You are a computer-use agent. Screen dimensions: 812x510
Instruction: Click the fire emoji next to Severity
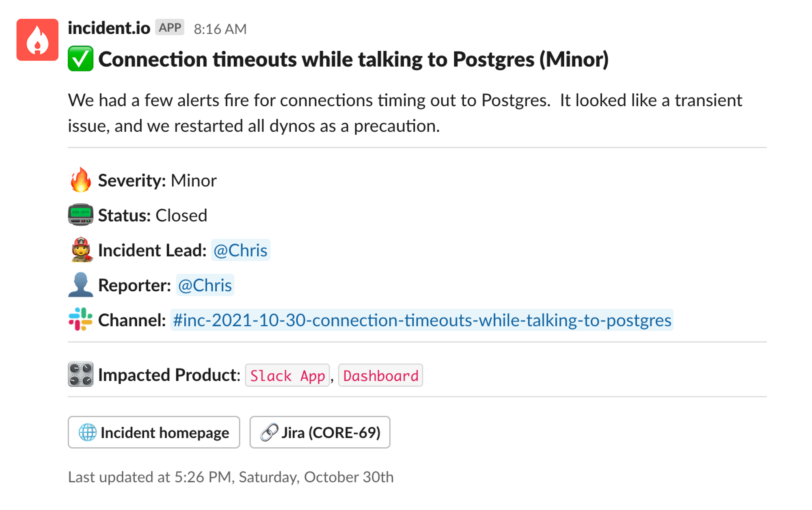pyautogui.click(x=80, y=180)
